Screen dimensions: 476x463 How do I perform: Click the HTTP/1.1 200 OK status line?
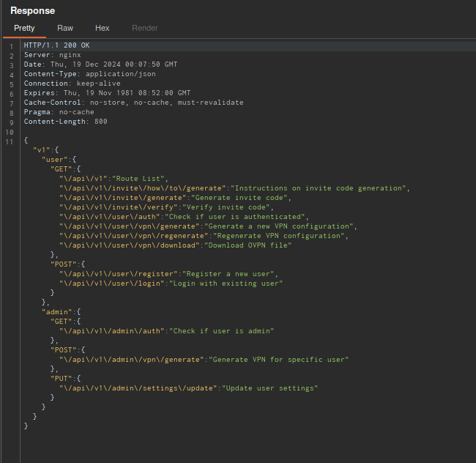click(x=56, y=45)
